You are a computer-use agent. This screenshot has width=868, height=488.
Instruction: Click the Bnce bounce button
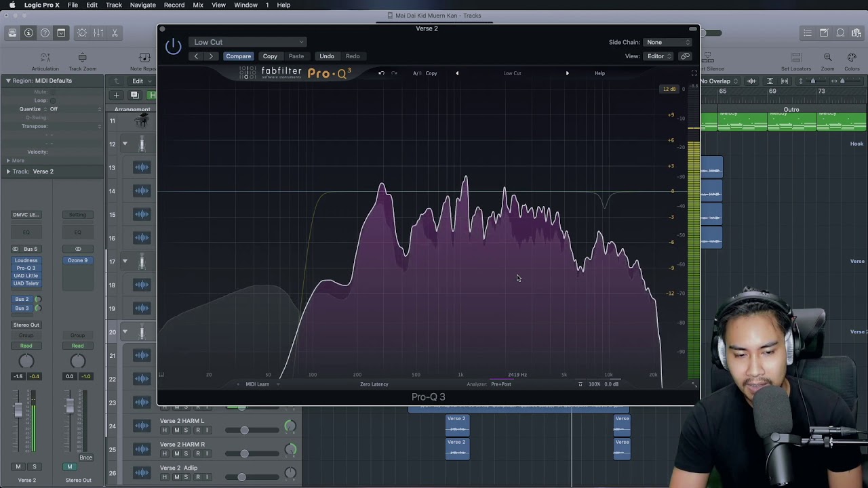pyautogui.click(x=85, y=457)
